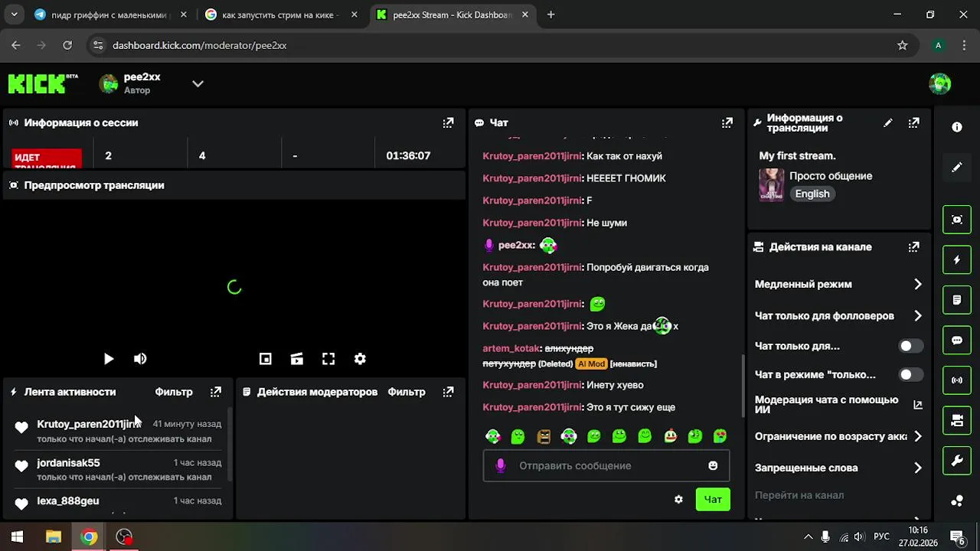The width and height of the screenshot is (980, 551).
Task: Select jordanisak55 in activity feed
Action: pyautogui.click(x=68, y=463)
